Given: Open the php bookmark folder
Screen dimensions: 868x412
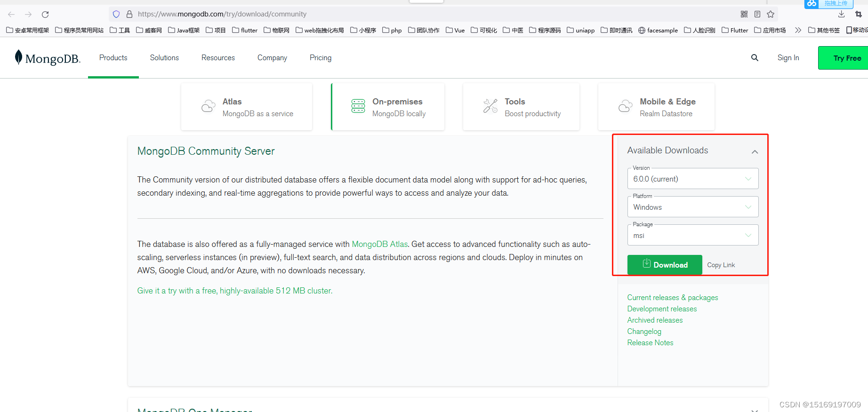Looking at the screenshot, I should tap(392, 30).
